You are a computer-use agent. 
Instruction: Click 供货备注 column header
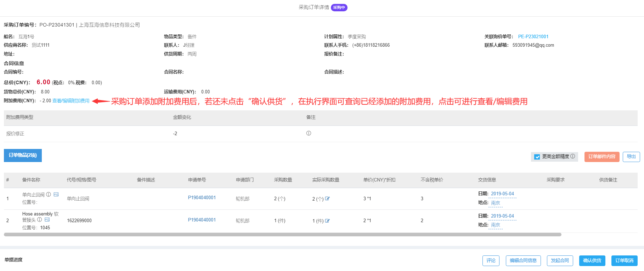608,180
